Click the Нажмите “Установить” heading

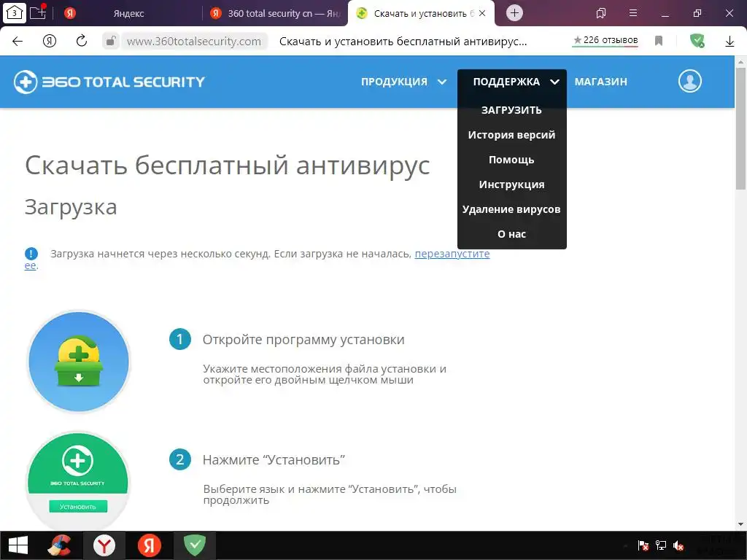tap(274, 460)
